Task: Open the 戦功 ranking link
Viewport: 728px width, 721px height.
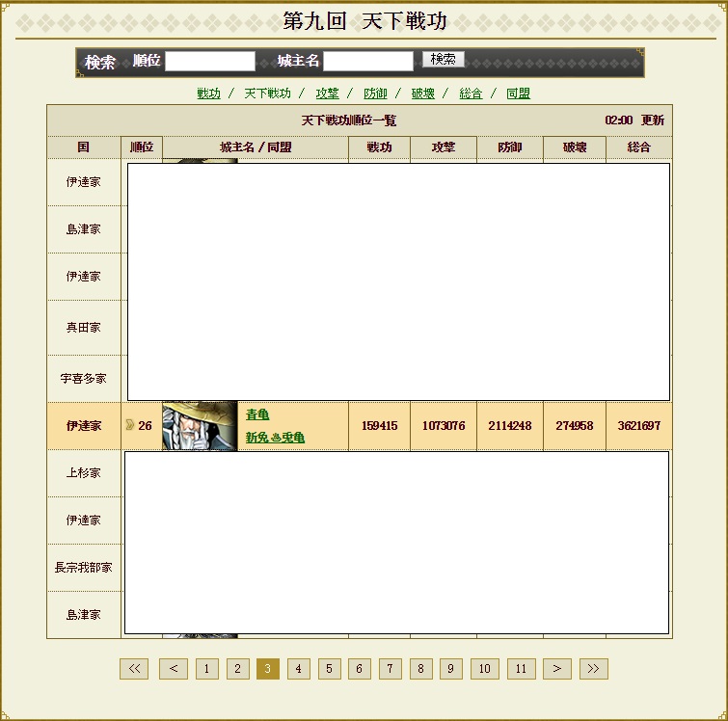Action: coord(208,93)
